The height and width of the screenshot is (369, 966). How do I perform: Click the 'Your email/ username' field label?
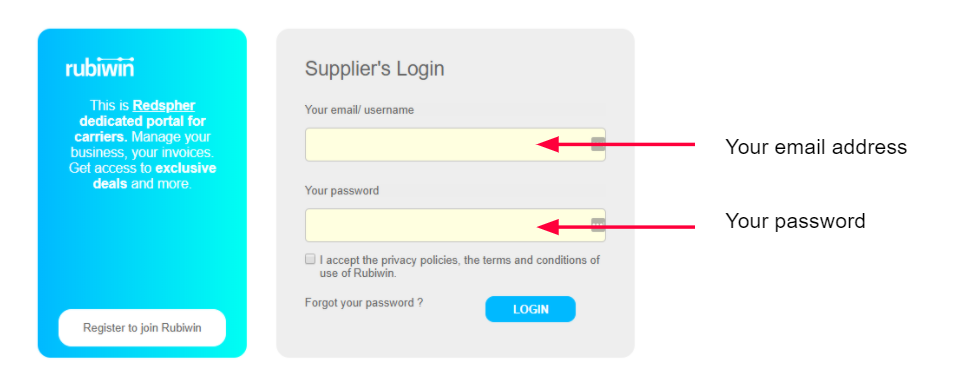pyautogui.click(x=359, y=110)
